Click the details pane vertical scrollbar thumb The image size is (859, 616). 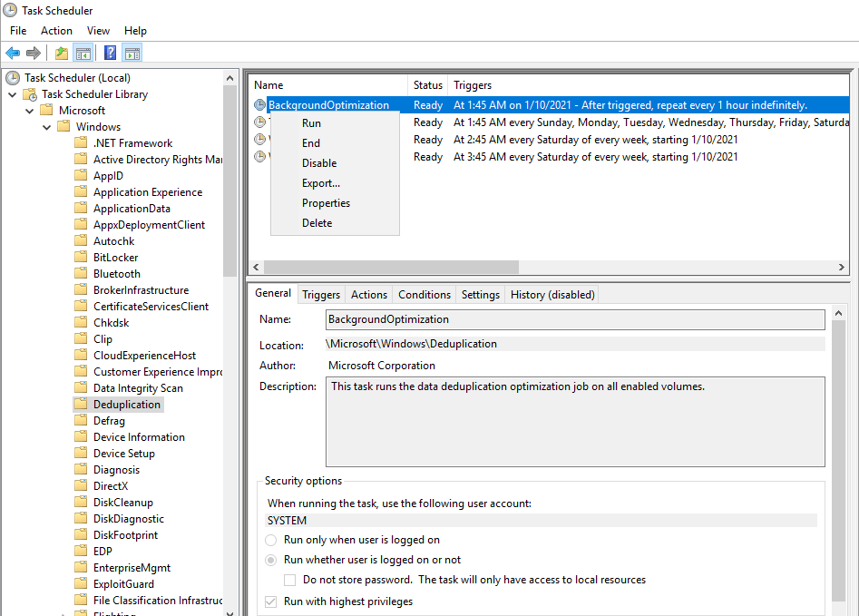click(838, 461)
